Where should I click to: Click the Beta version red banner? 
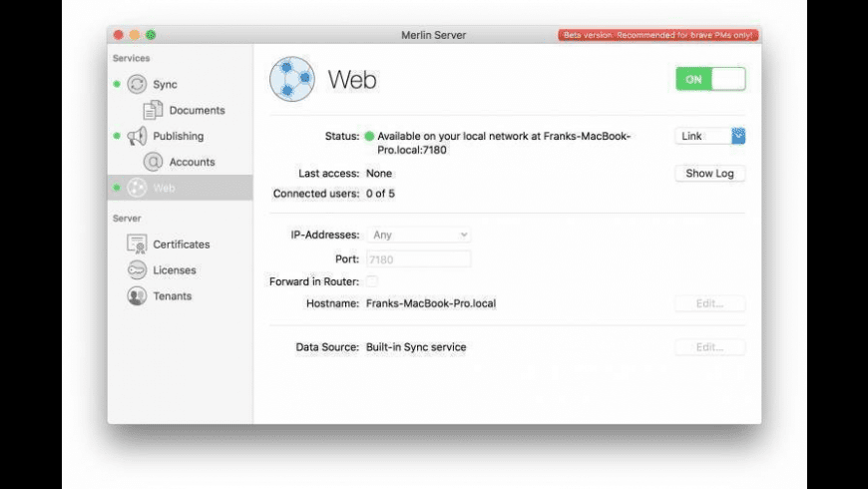(x=657, y=35)
